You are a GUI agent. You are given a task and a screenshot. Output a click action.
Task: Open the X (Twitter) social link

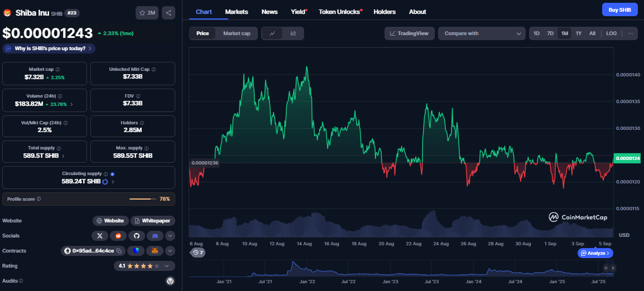point(100,236)
